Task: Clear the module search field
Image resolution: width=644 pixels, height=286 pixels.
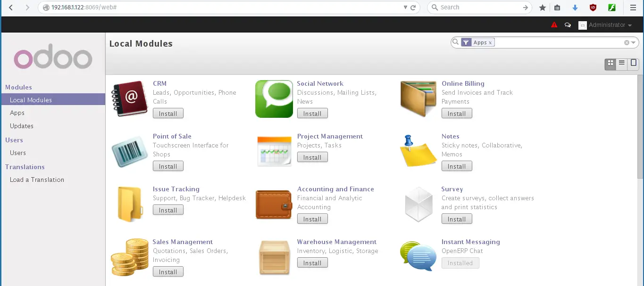Action: (627, 42)
